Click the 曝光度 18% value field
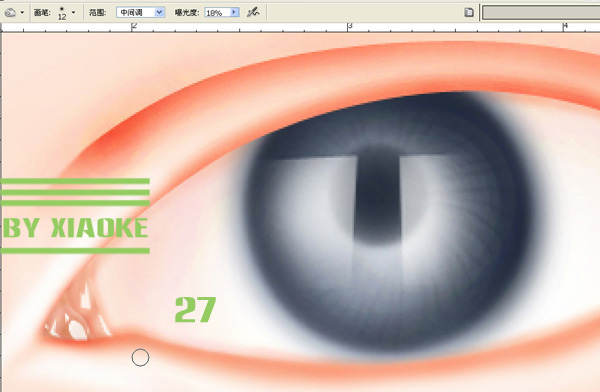Viewport: 600px width, 392px height. [x=217, y=13]
